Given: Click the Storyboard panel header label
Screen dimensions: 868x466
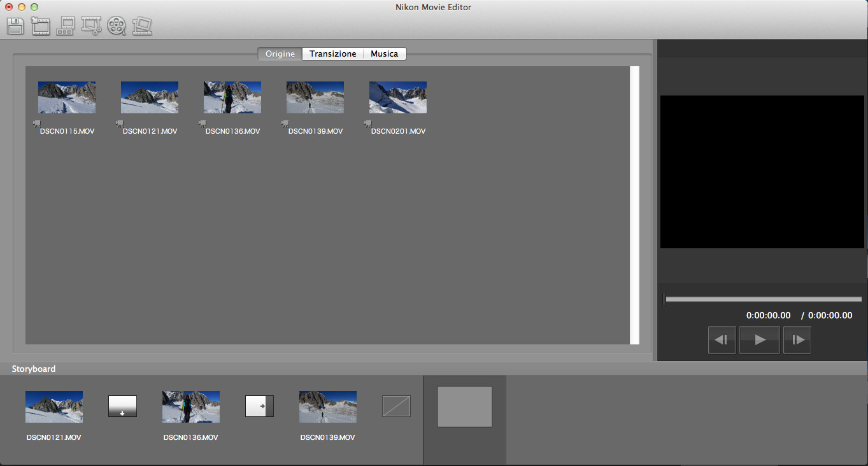Looking at the screenshot, I should [x=34, y=369].
